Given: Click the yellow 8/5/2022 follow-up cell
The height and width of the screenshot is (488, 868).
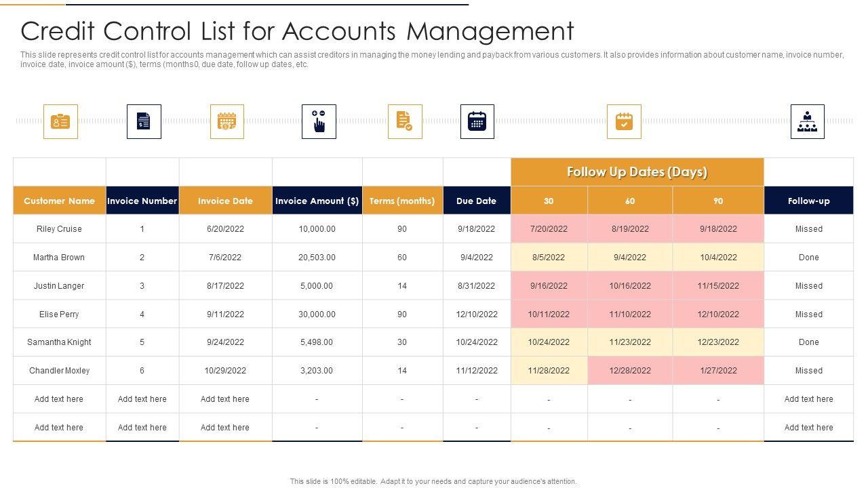Looking at the screenshot, I should click(x=549, y=258).
